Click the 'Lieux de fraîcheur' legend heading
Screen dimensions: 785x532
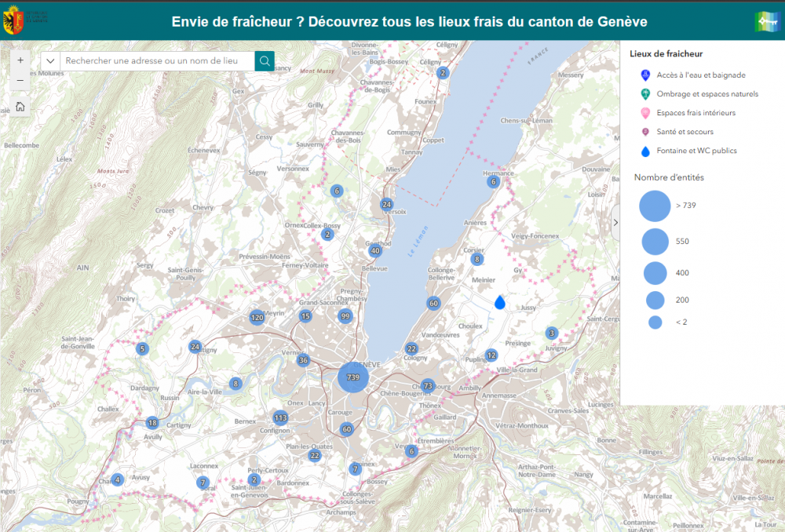(x=666, y=53)
